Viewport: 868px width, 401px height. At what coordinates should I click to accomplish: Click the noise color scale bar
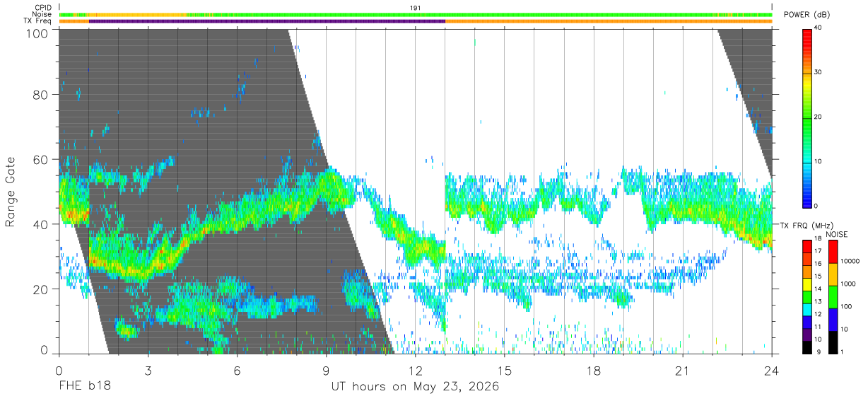832,296
